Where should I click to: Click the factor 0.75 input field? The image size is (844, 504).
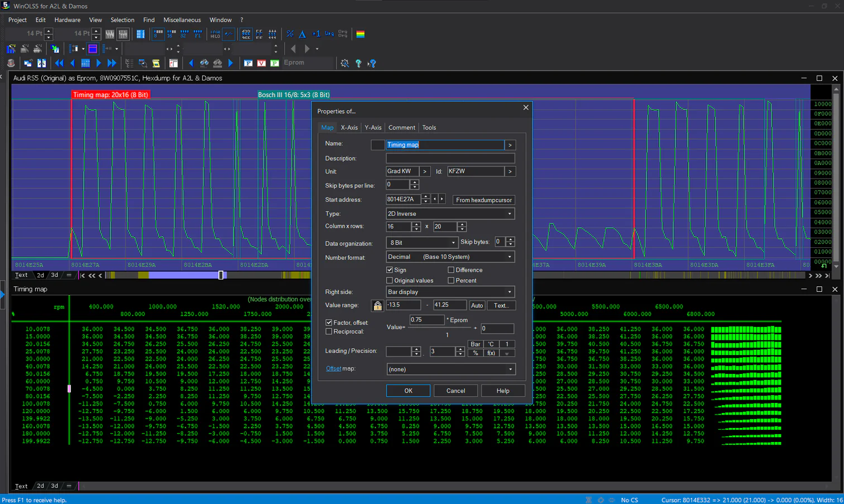tap(427, 320)
